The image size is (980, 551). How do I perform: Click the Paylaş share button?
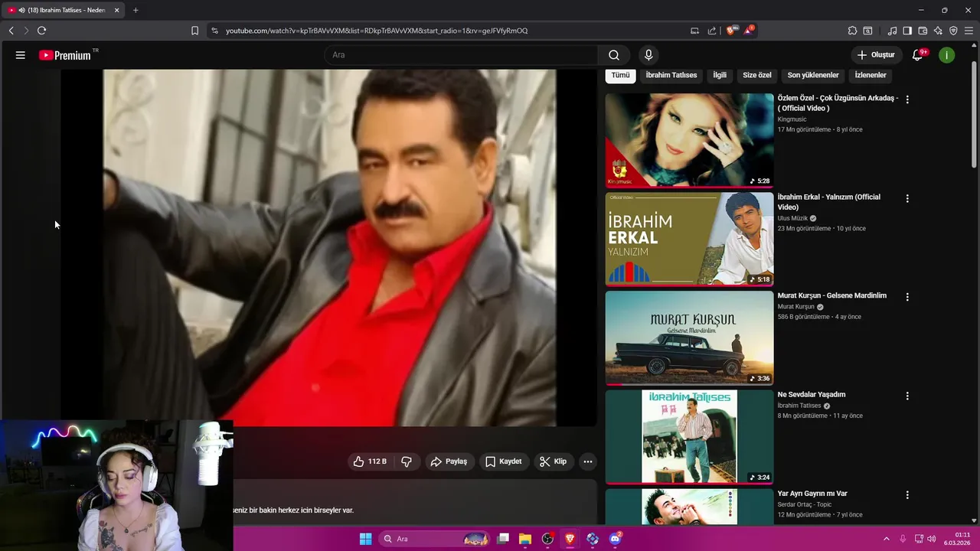tap(449, 461)
